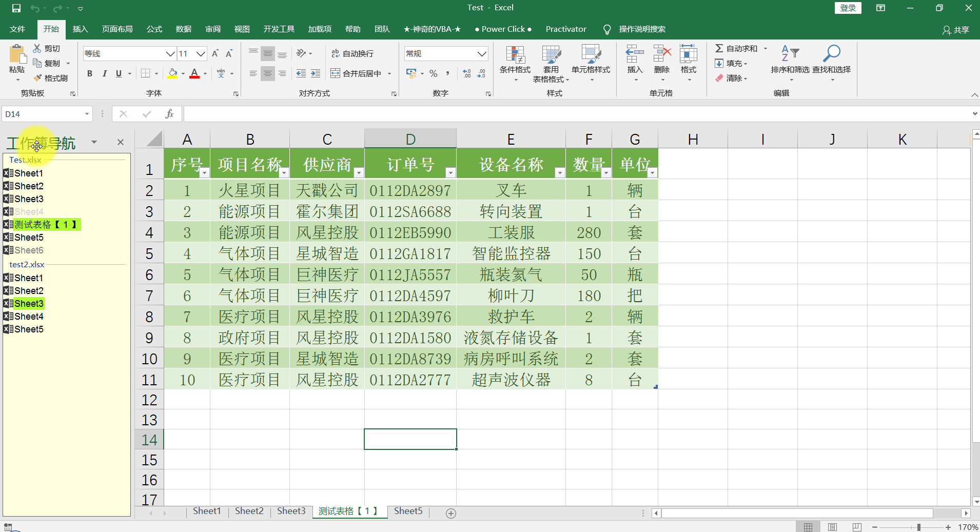Apply comma style format
Screen dimensions: 980x532
(x=448, y=73)
